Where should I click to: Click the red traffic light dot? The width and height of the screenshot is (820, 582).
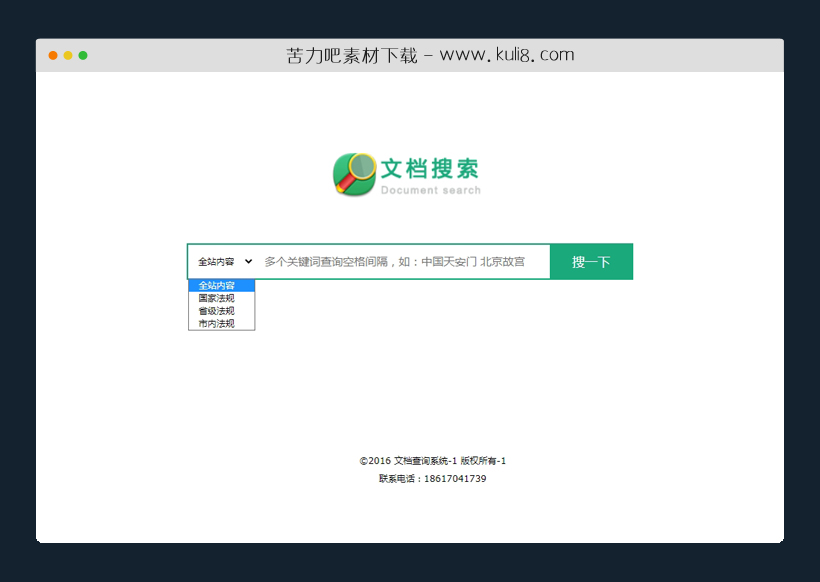tap(52, 56)
